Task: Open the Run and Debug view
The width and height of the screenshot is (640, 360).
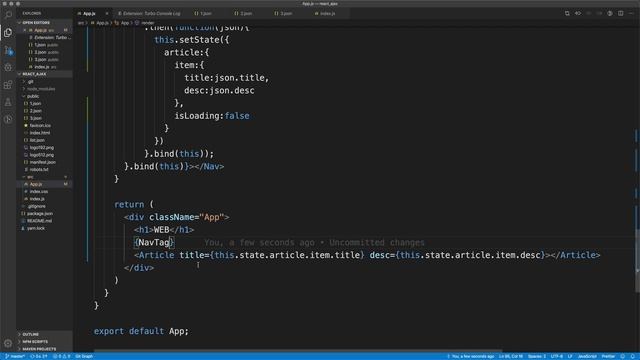Action: 8,67
